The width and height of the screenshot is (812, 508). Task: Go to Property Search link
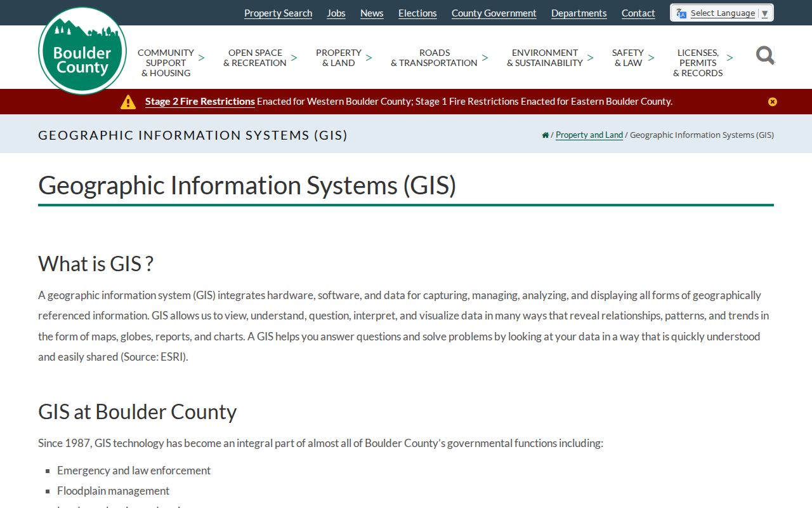(278, 13)
